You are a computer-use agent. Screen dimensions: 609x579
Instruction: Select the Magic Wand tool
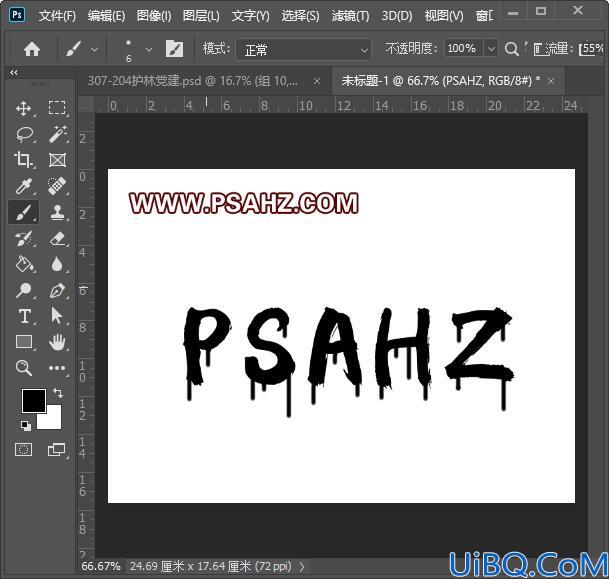(x=58, y=134)
